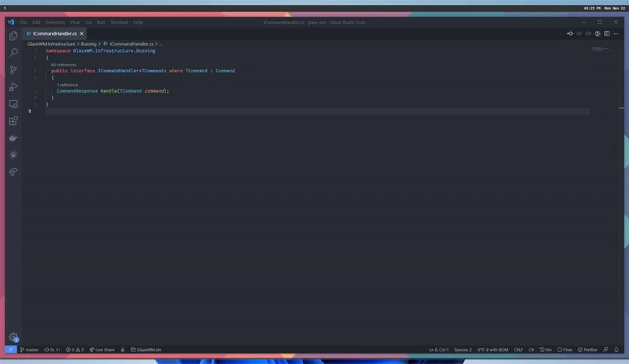Image resolution: width=629 pixels, height=364 pixels.
Task: Click Ln 8, Col 1 cursor position indicator
Action: click(x=439, y=350)
